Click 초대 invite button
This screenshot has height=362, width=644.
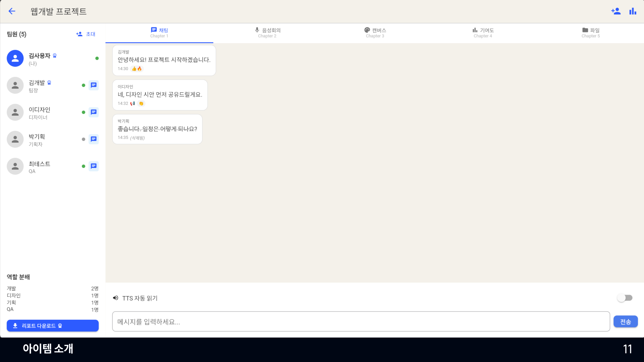point(86,34)
